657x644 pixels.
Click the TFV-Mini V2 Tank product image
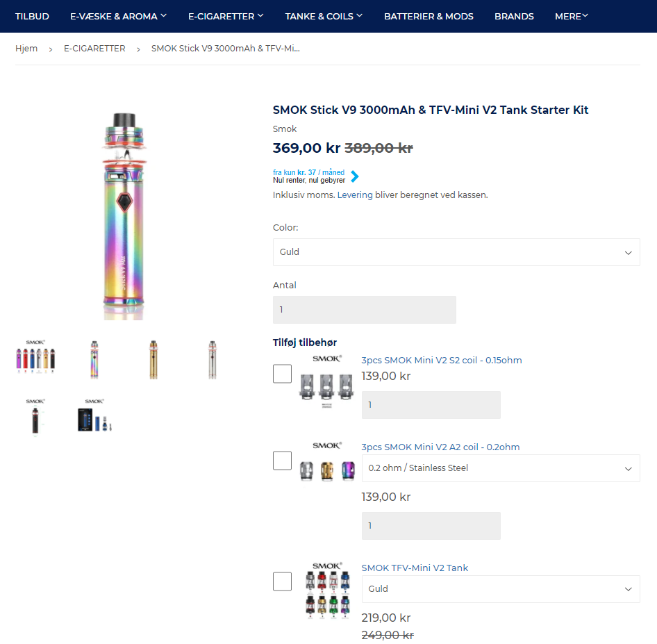[x=326, y=590]
